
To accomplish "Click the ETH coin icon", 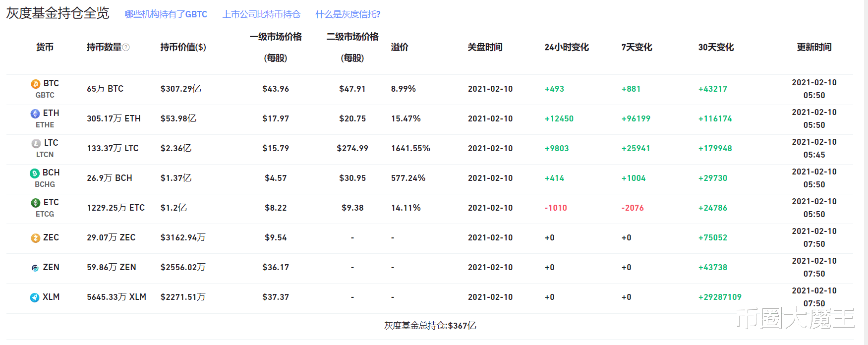I will click(x=35, y=114).
